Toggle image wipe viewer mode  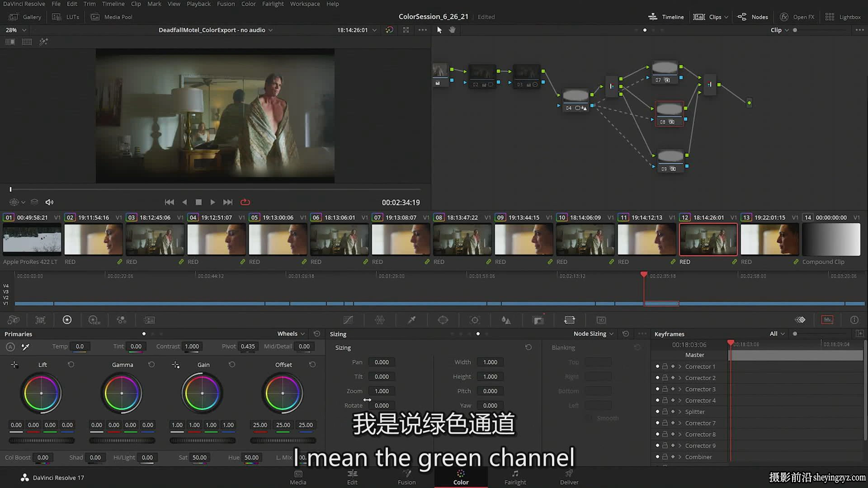(10, 42)
